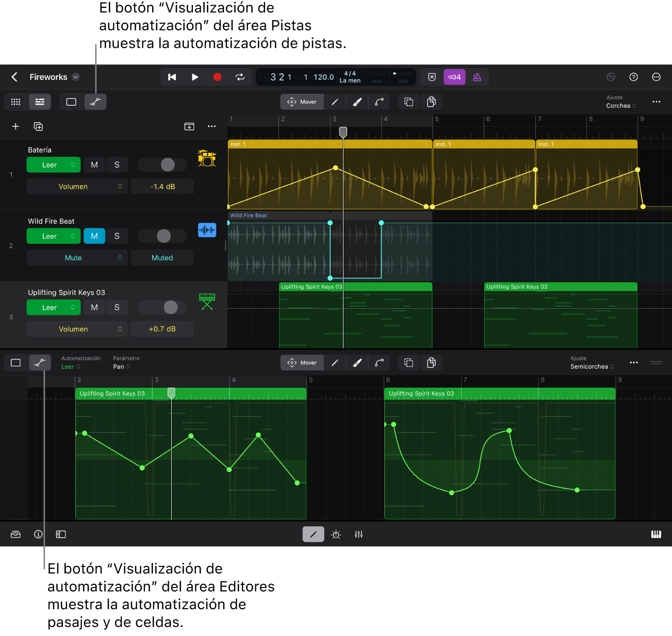
Task: Select the Tracks area region view button
Action: point(71,102)
